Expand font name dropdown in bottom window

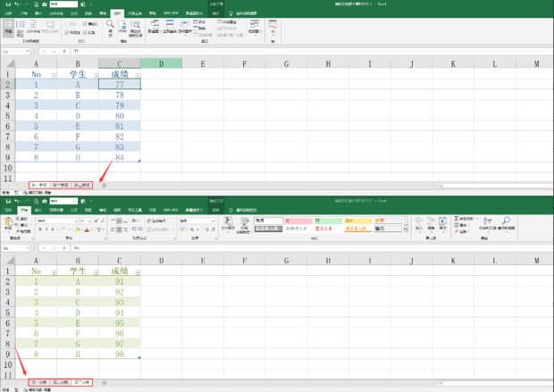click(x=76, y=221)
